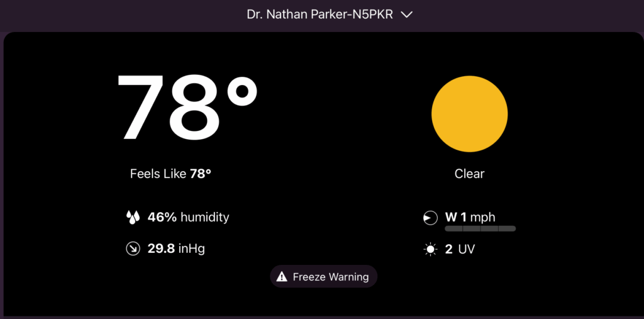644x319 pixels.
Task: Click the warning triangle alert icon
Action: pos(282,277)
